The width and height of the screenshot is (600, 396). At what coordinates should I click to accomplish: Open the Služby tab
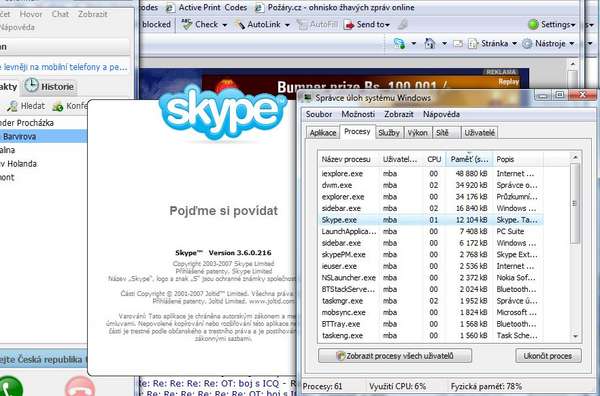coord(389,133)
